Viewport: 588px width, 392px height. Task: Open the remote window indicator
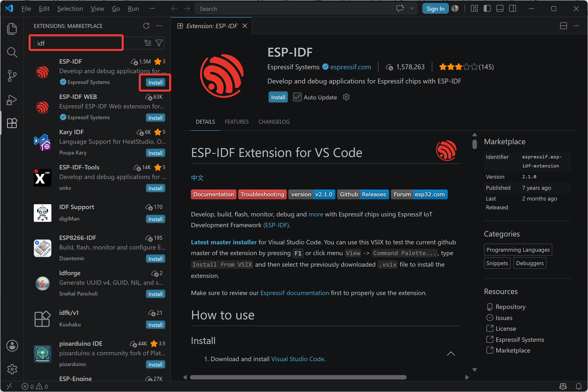coord(9,387)
